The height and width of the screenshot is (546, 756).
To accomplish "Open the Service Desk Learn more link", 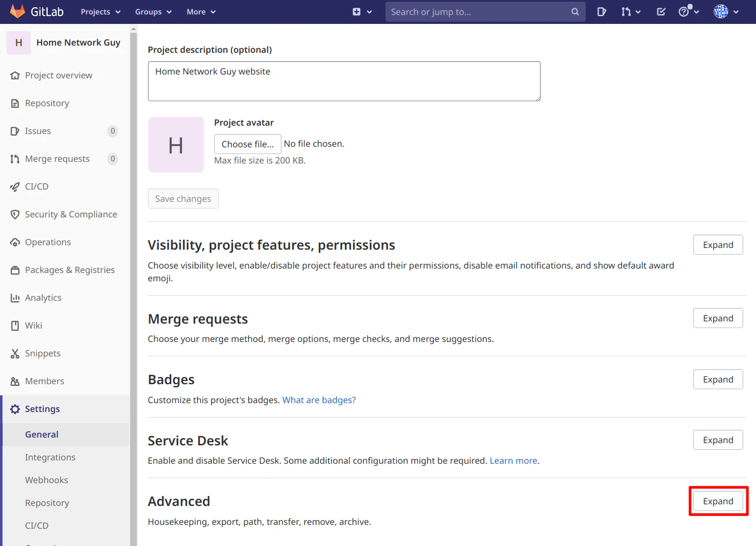I will click(x=513, y=460).
